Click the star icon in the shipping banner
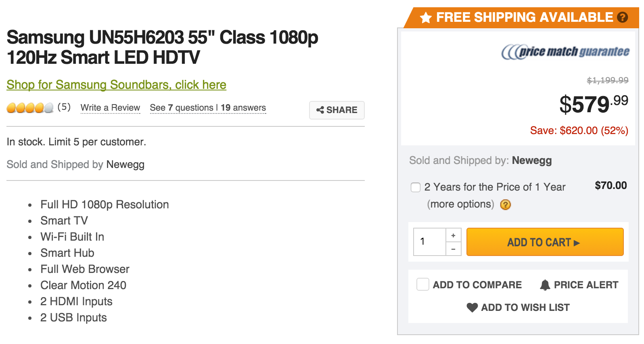644x344 pixels. 426,17
